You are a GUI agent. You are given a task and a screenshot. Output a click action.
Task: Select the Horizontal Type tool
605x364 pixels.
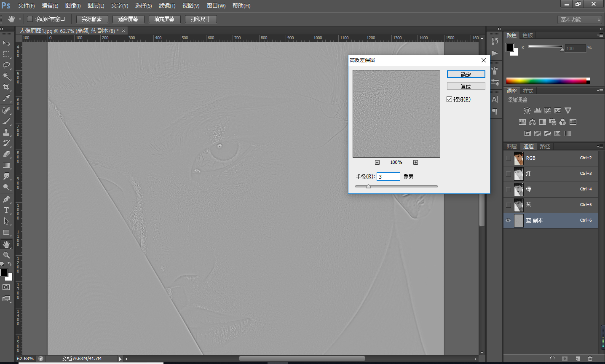tap(6, 210)
